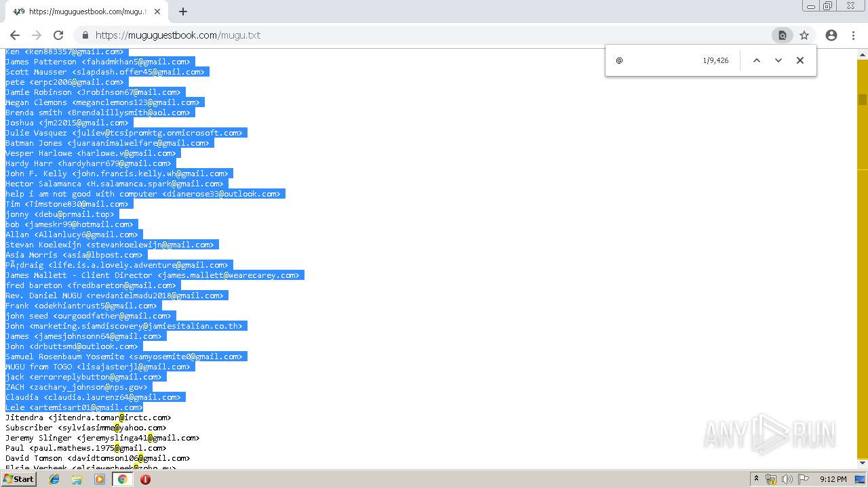Click inside the find text field

[x=654, y=60]
